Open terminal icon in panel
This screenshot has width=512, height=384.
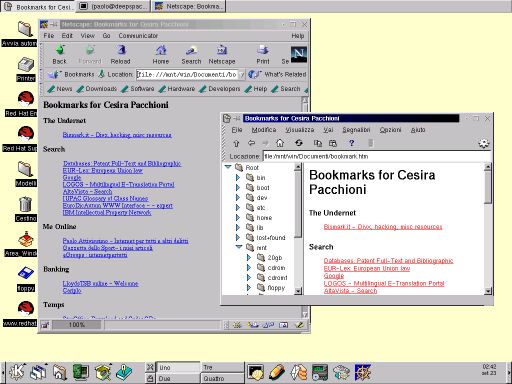click(x=255, y=372)
